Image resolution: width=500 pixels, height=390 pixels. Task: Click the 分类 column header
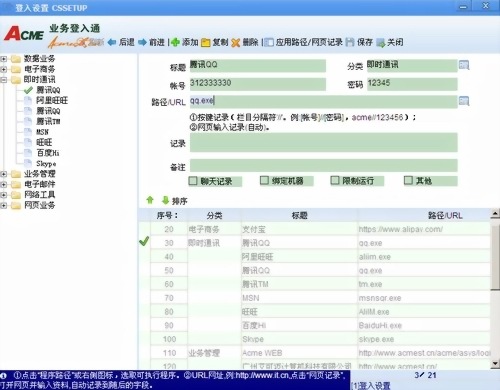214,216
